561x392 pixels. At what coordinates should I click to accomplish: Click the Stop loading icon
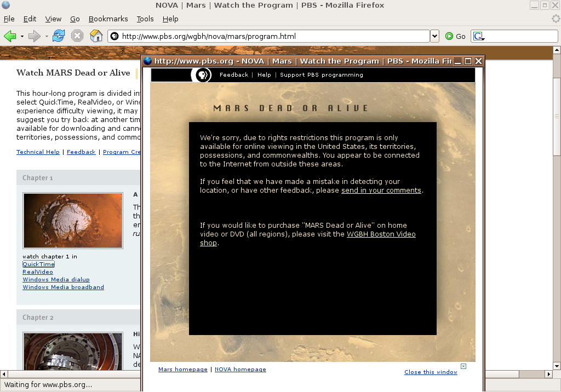[x=77, y=36]
